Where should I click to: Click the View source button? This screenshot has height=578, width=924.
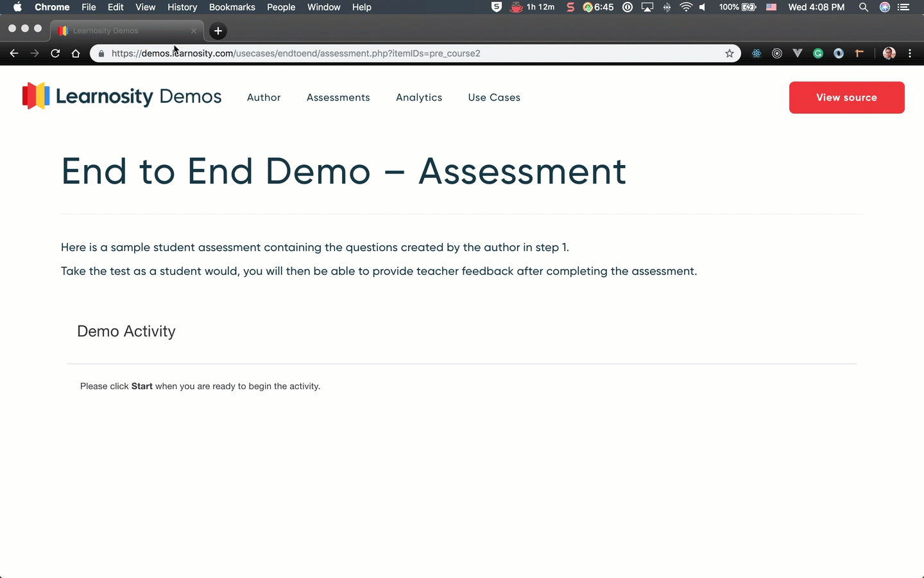(x=846, y=98)
